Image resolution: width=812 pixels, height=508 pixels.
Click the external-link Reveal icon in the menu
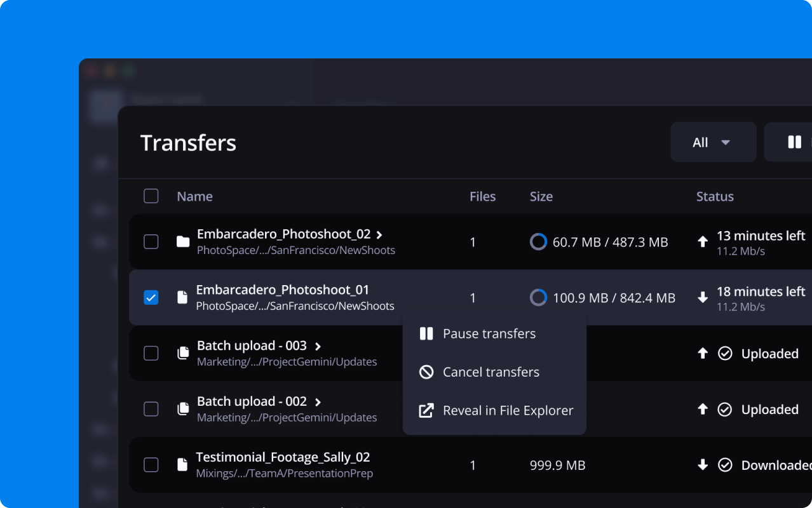point(426,411)
